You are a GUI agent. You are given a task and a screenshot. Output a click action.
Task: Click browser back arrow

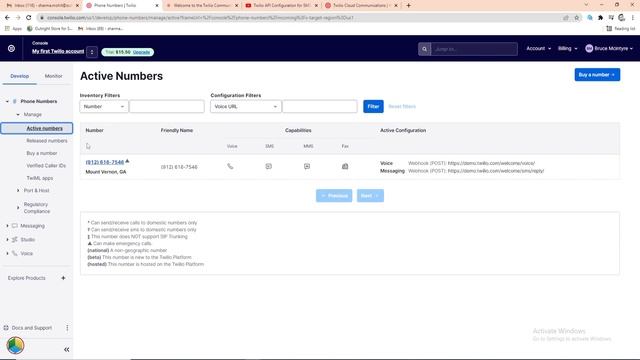tap(7, 18)
